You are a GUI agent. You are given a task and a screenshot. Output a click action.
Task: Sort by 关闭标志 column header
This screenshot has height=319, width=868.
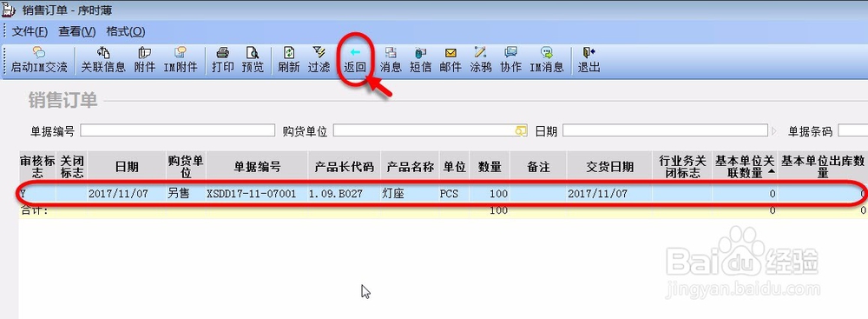point(72,166)
